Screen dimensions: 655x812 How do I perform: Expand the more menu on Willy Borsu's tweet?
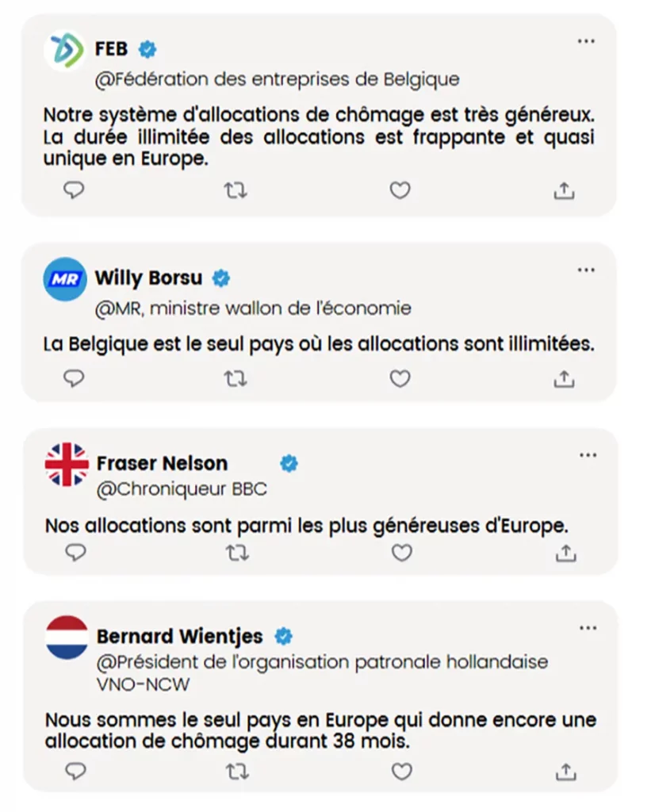tap(586, 270)
